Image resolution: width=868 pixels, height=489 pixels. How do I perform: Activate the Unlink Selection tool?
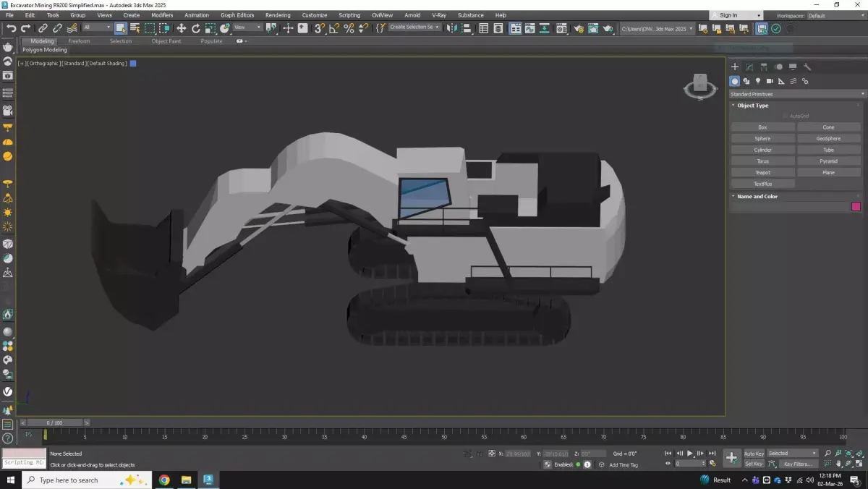click(x=57, y=28)
